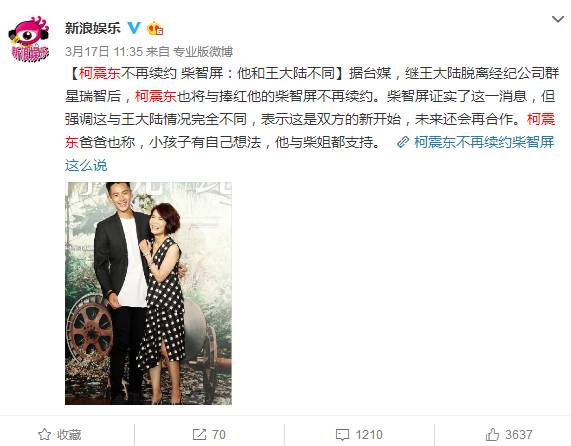Click the link chain icon before article link
The height and width of the screenshot is (446, 571).
coord(403,142)
